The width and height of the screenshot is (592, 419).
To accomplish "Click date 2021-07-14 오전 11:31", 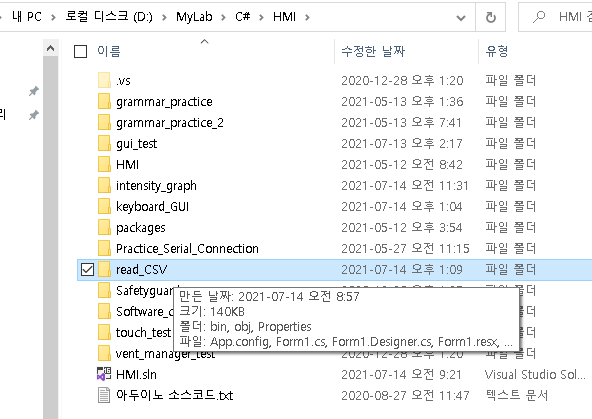I will (405, 186).
